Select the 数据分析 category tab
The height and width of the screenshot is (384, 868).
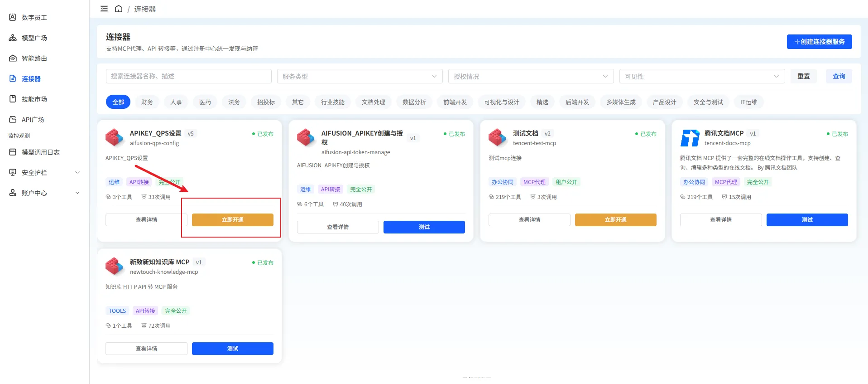(414, 102)
